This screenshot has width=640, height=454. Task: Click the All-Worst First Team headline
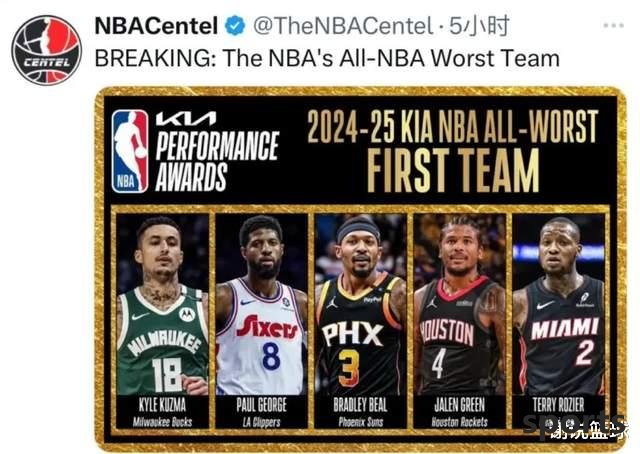tap(452, 151)
